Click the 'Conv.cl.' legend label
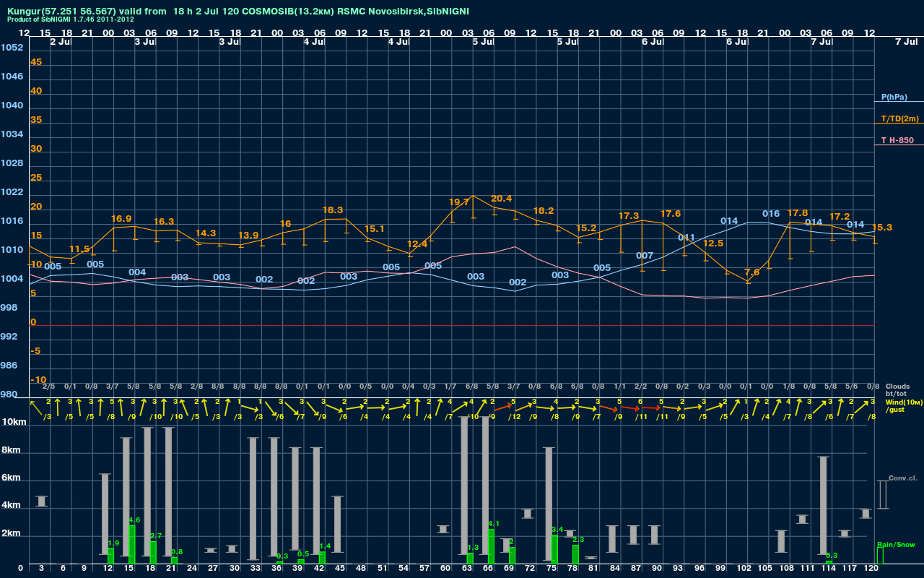The image size is (924, 578). click(x=902, y=478)
